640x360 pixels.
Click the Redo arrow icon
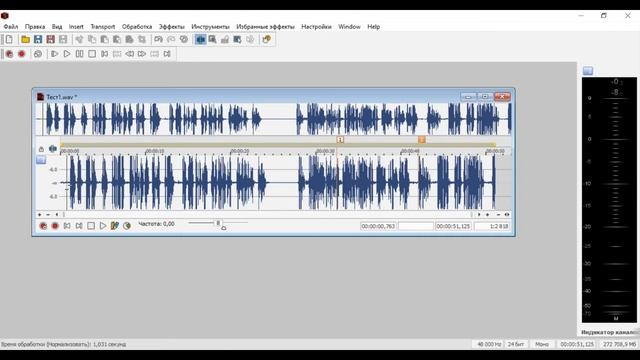click(x=171, y=40)
